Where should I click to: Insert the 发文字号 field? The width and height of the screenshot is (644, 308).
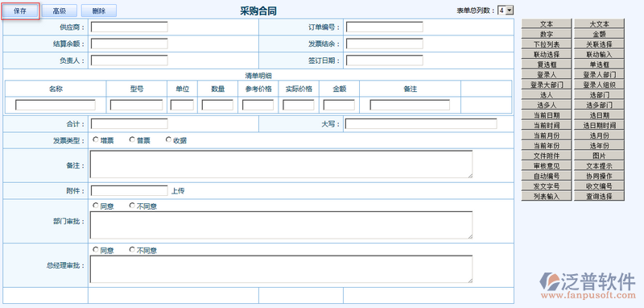(547, 186)
